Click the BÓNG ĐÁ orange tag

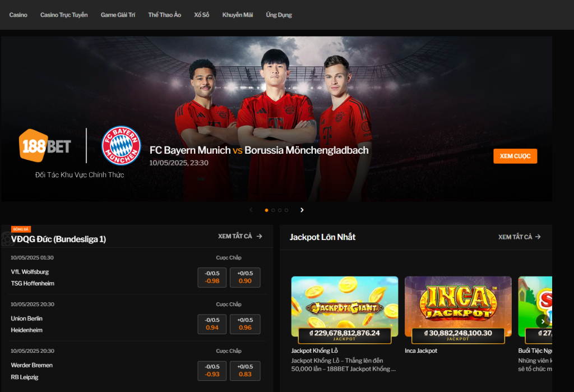[21, 229]
